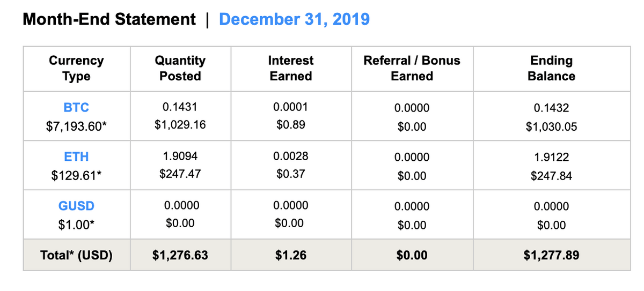Select ETH ending balance $247.84
644x291 pixels.
[551, 176]
